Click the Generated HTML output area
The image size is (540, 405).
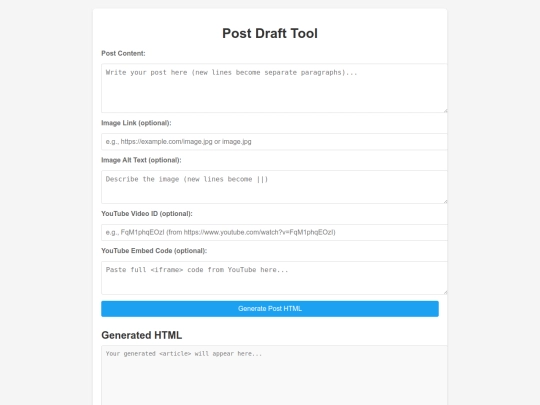coord(274,375)
